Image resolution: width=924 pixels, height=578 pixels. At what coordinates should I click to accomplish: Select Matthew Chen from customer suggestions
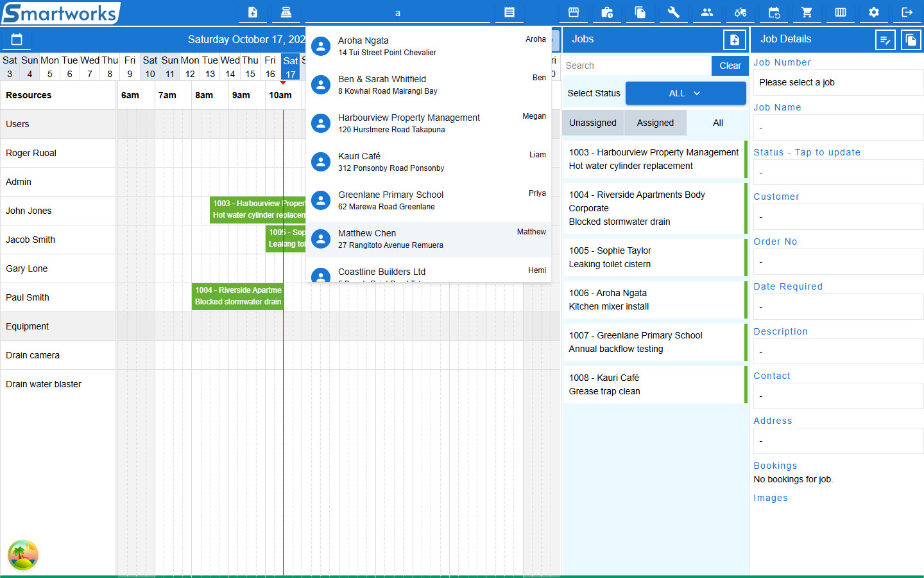(429, 238)
